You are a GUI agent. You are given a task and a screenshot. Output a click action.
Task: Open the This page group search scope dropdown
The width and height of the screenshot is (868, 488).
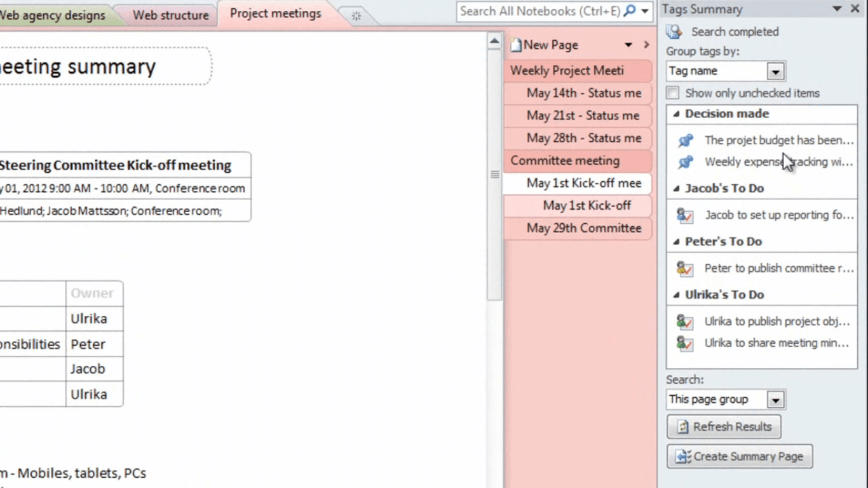pyautogui.click(x=775, y=399)
